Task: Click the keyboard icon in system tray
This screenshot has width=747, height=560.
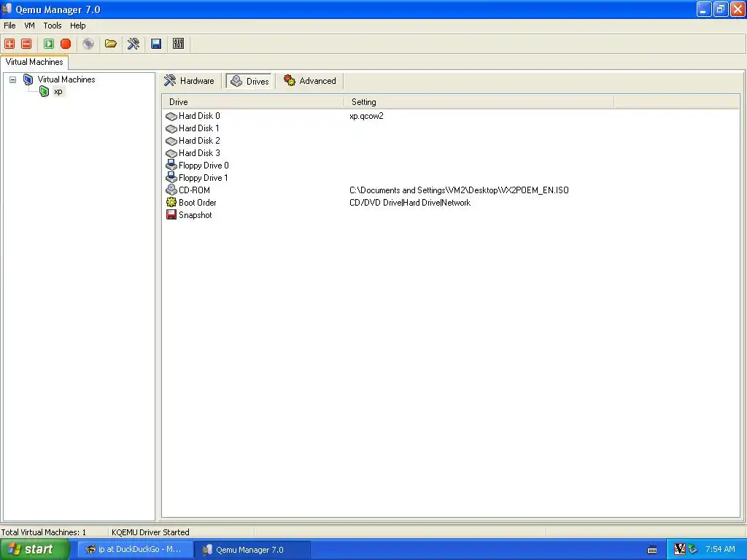Action: tap(652, 550)
